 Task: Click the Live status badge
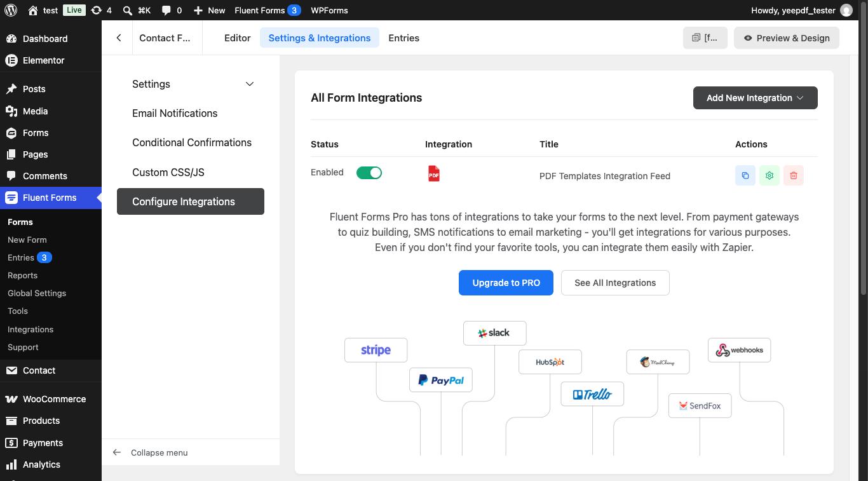point(74,10)
